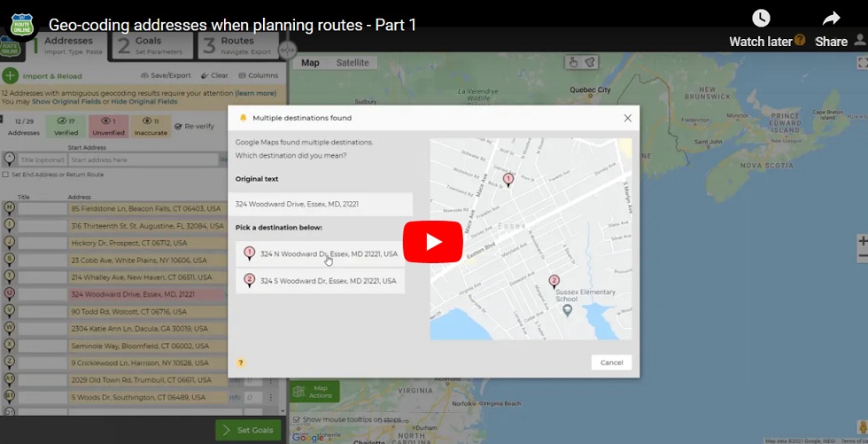Click marker W on Katie Ann Ln row
This screenshot has width=868, height=444.
[9, 328]
